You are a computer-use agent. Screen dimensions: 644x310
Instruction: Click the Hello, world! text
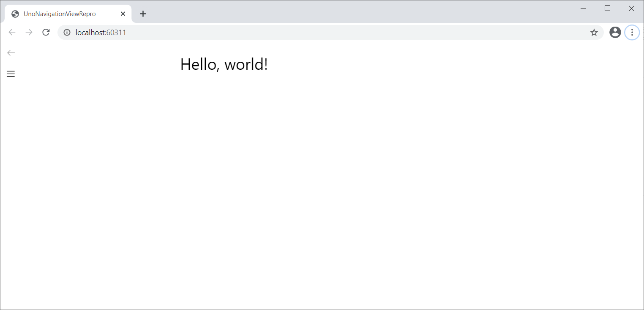pos(224,64)
